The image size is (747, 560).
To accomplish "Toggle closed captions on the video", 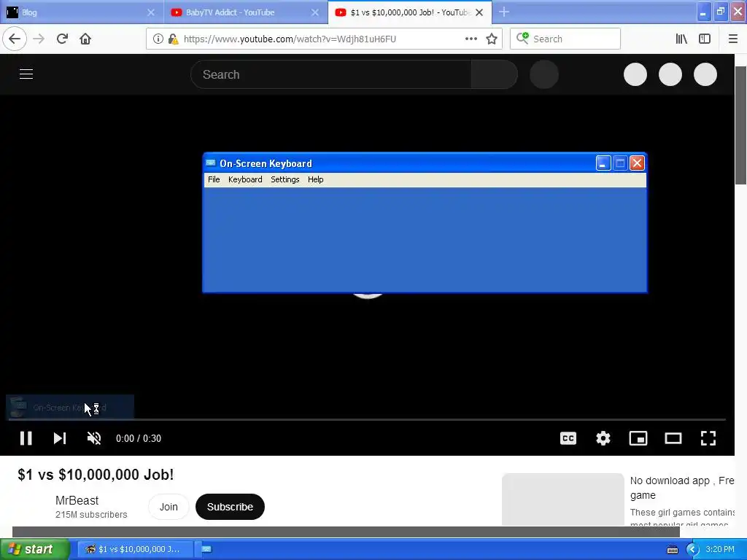I will [568, 438].
